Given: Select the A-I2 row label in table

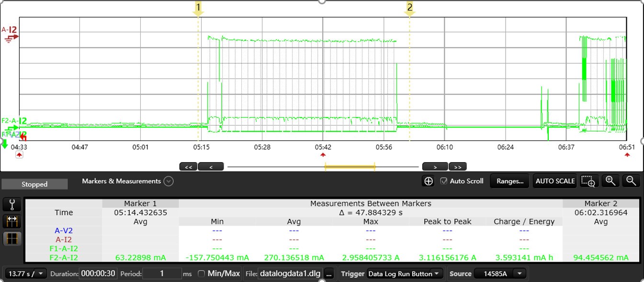Looking at the screenshot, I should [x=64, y=240].
